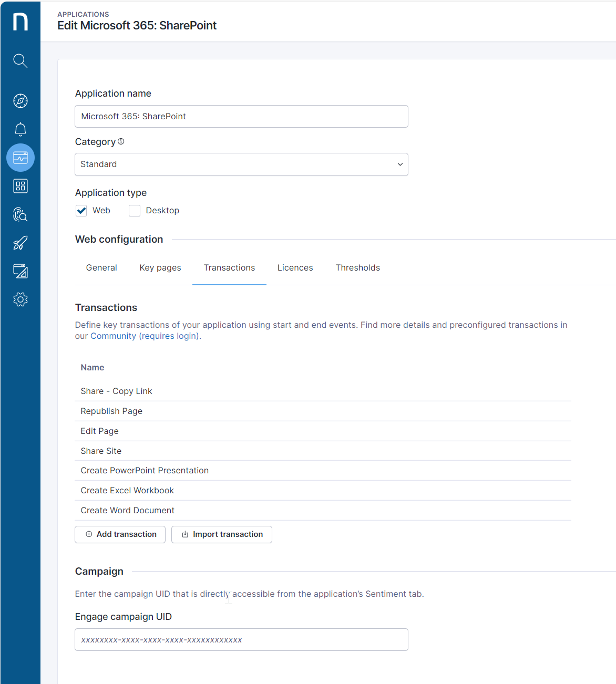Open the Nexthink logo home
The image size is (616, 684).
[20, 22]
